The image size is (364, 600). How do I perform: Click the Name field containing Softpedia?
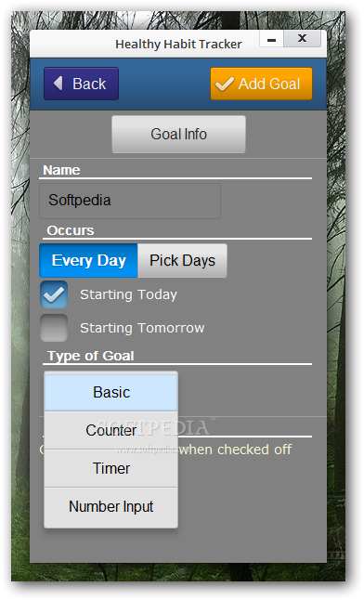[x=130, y=201]
